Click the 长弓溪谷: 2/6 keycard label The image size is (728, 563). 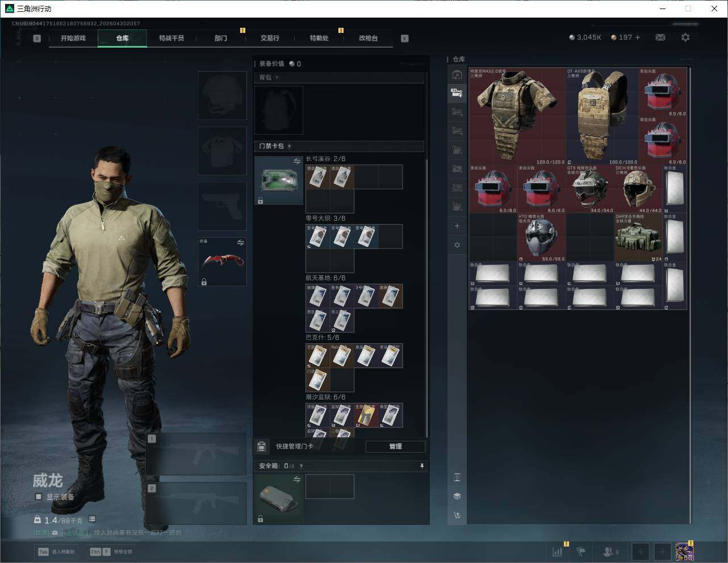point(325,159)
